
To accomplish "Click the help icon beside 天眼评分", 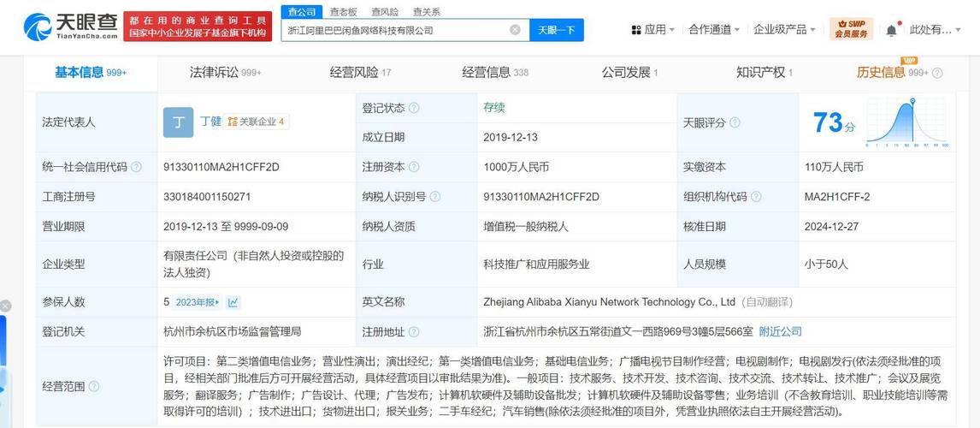I will pos(735,122).
